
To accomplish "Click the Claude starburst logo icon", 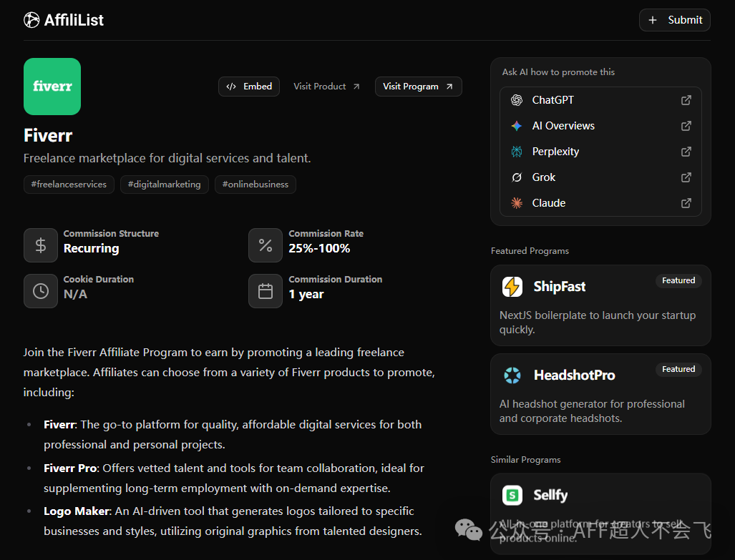I will 517,203.
